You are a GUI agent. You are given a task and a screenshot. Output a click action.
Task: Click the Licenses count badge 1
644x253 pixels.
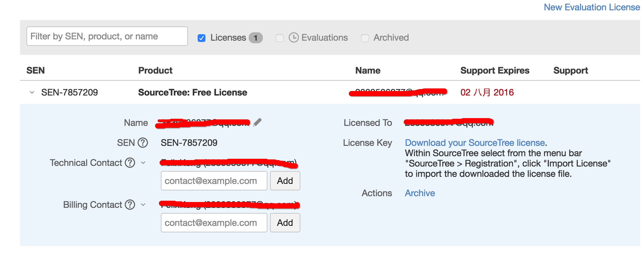(255, 38)
